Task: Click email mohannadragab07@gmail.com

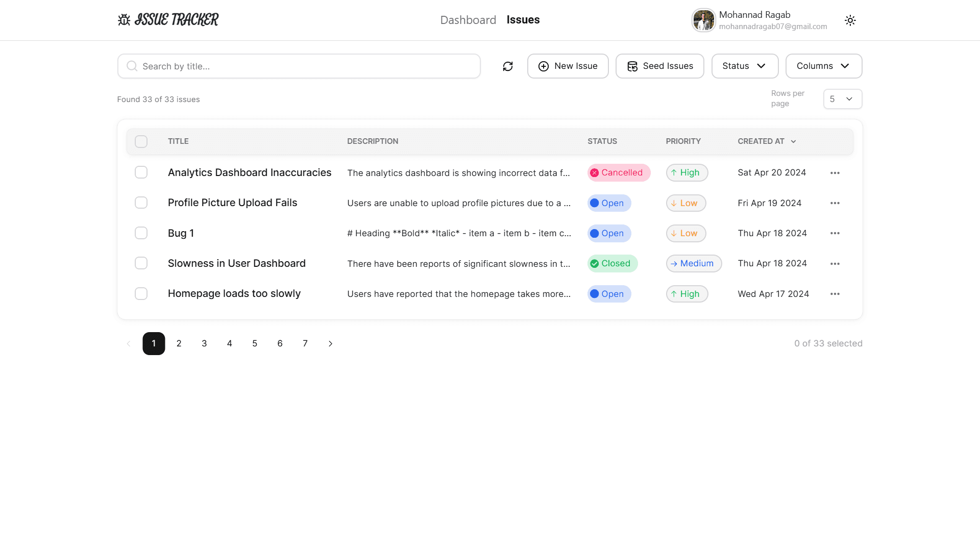Action: pyautogui.click(x=773, y=27)
